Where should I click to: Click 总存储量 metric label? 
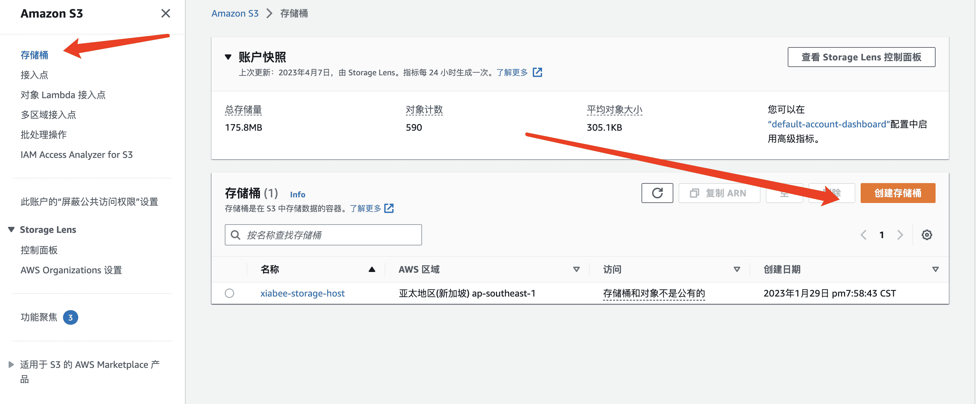click(243, 110)
